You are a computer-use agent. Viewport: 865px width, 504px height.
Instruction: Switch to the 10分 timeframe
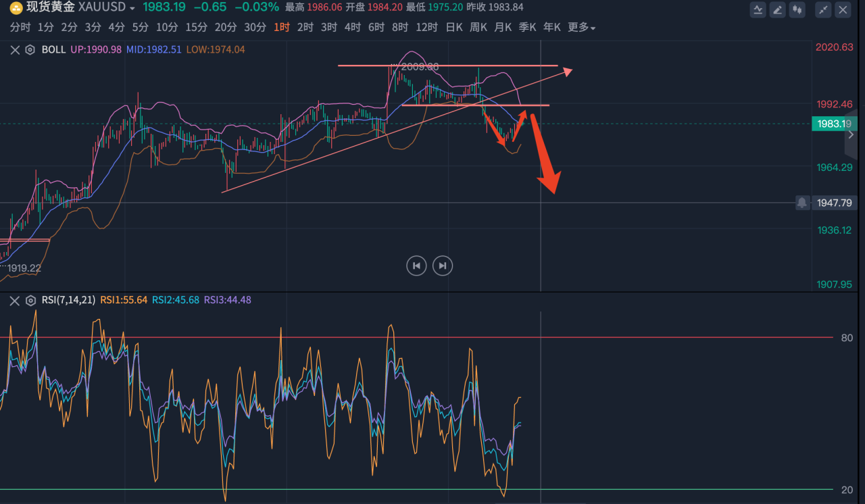(166, 28)
